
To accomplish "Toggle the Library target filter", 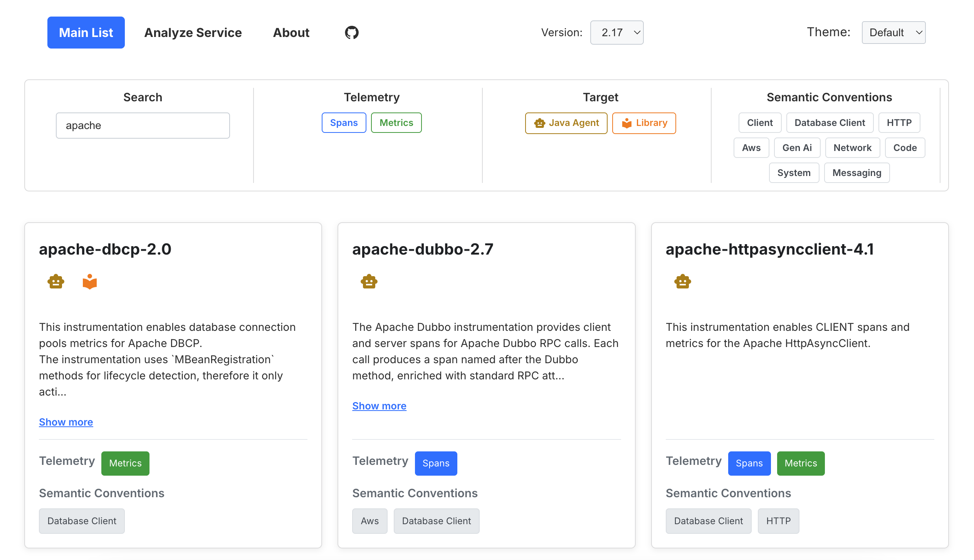I will [644, 123].
